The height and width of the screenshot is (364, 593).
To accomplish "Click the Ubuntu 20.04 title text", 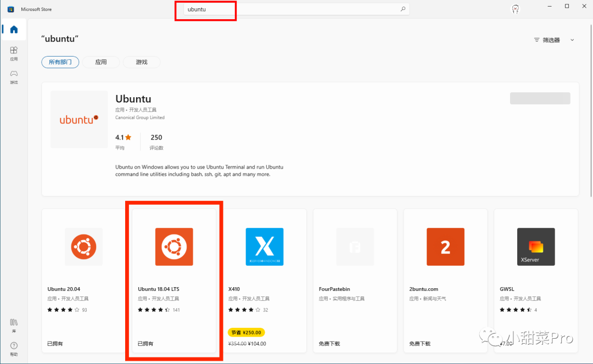I will coord(64,289).
